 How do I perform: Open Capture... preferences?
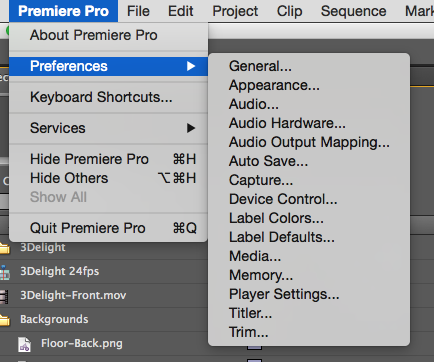309,180
